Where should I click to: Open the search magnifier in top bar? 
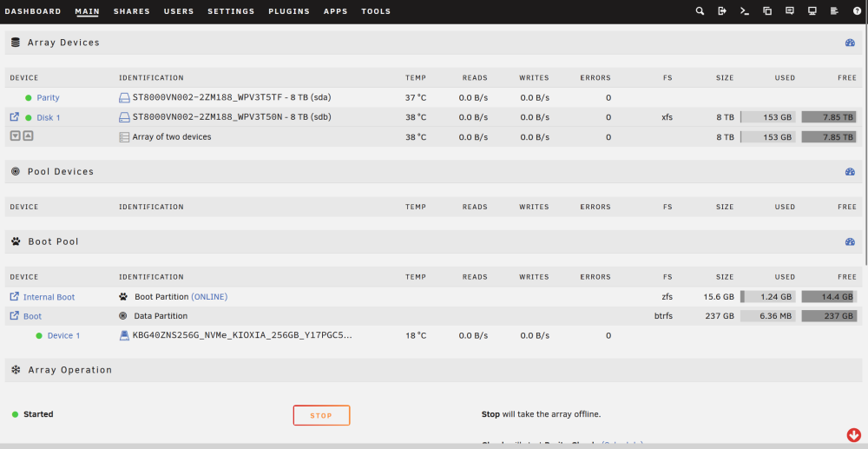700,11
